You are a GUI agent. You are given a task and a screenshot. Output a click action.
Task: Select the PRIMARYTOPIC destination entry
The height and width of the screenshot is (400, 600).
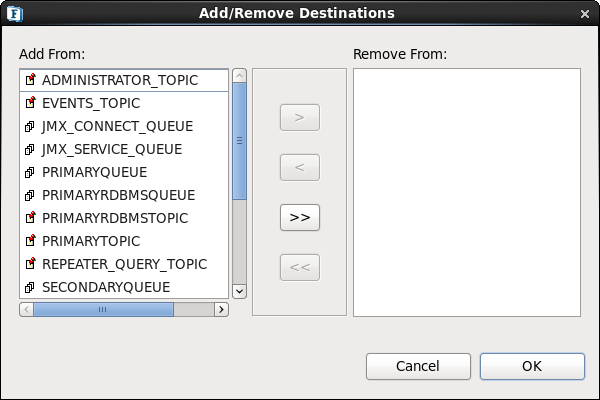coord(124,241)
